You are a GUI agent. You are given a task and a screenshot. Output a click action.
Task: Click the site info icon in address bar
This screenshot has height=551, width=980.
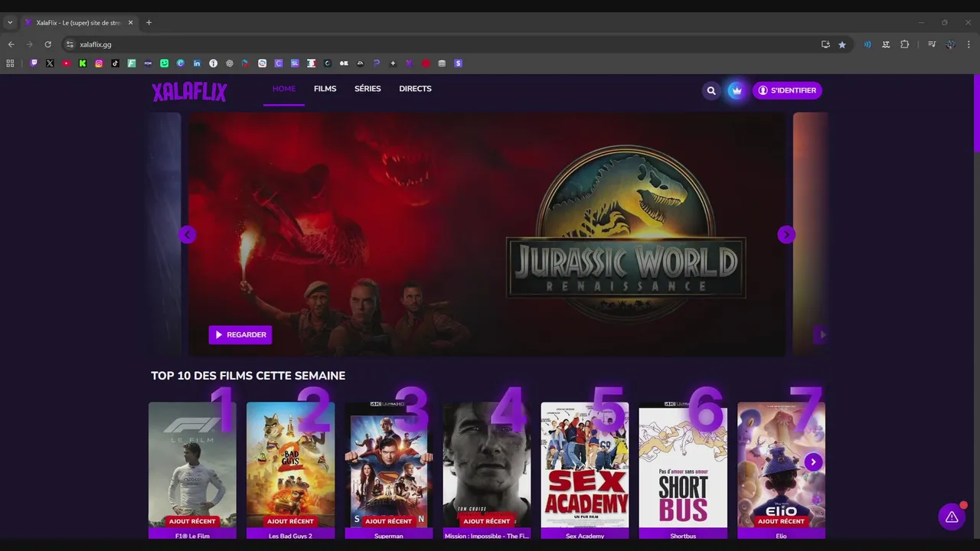point(70,44)
